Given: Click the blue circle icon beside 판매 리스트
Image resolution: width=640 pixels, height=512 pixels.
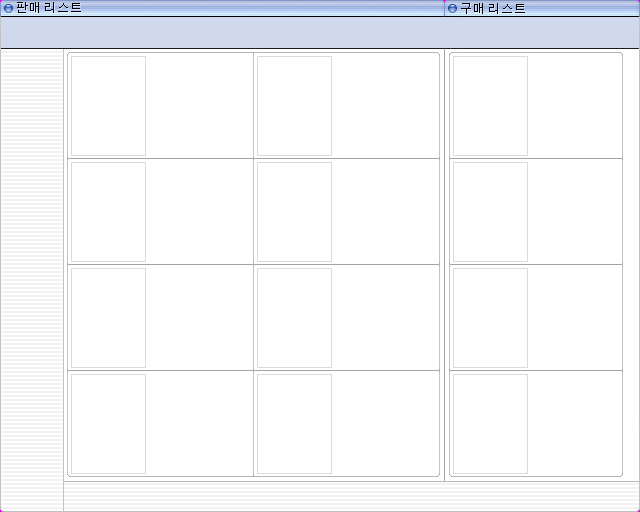Looking at the screenshot, I should [8, 8].
